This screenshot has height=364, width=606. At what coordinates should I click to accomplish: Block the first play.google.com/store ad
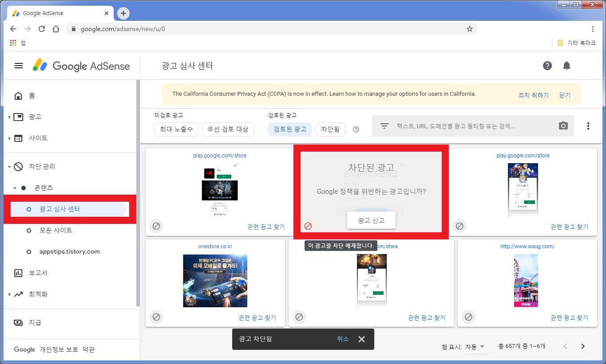[156, 226]
